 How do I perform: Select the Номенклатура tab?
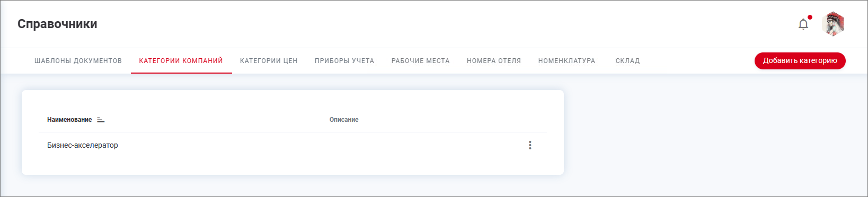567,61
